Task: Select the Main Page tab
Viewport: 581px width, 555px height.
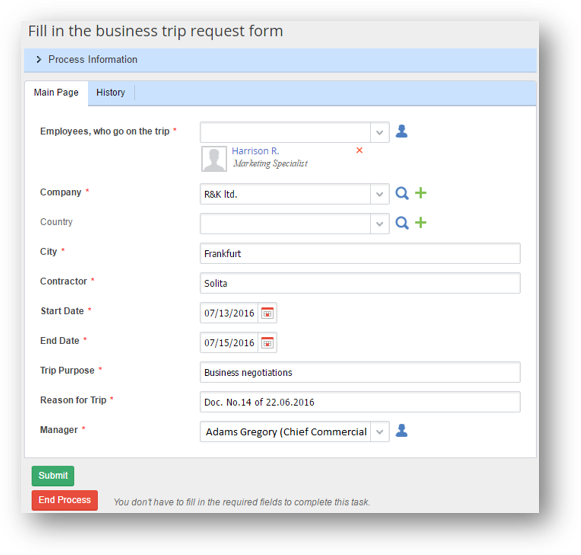Action: [x=56, y=93]
